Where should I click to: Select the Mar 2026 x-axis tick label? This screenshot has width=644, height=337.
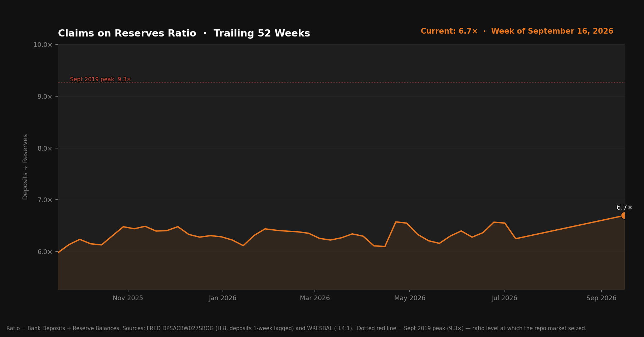tap(315, 298)
